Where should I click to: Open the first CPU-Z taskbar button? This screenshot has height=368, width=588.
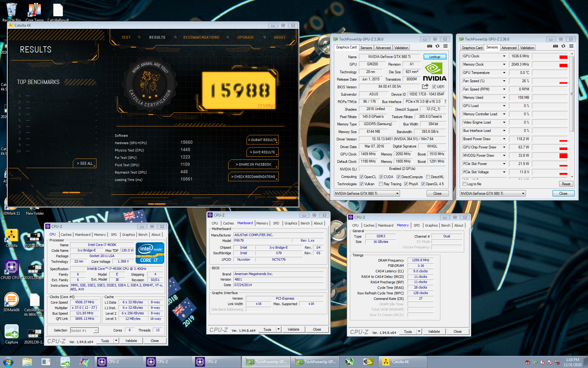[118, 362]
